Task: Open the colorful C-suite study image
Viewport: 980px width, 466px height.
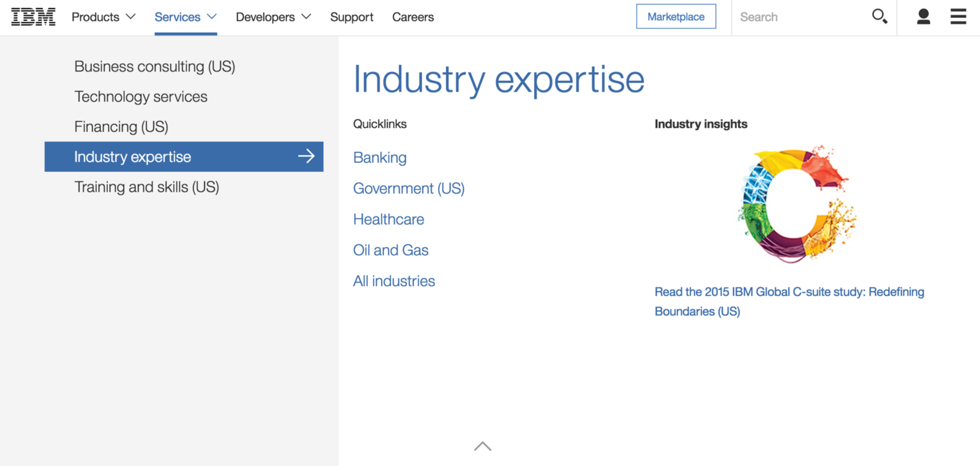Action: point(796,204)
